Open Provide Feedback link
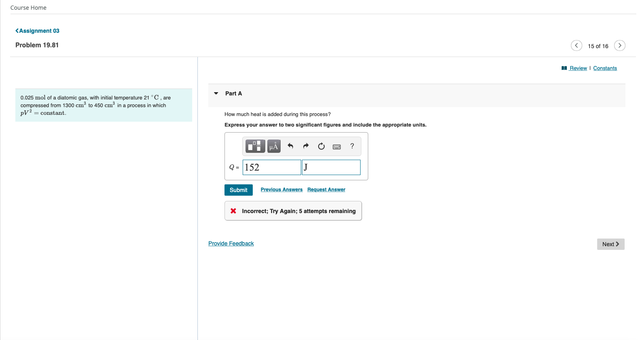This screenshot has width=644, height=340. point(231,243)
